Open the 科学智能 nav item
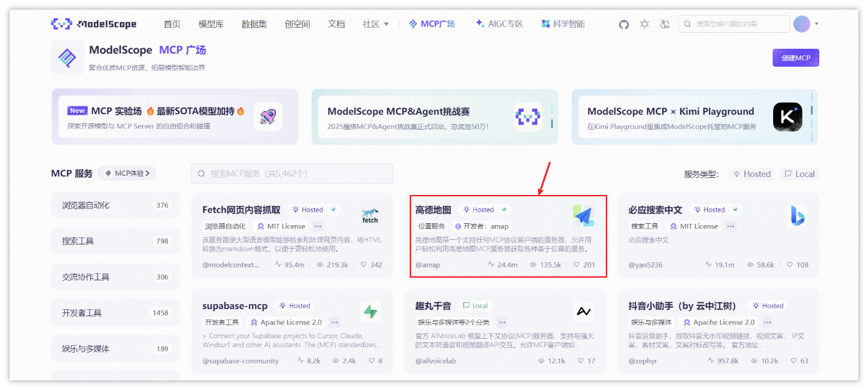 [563, 24]
